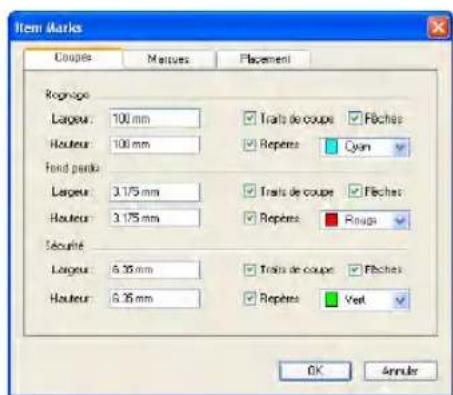Open the Marques tab
Screen dimensions: 453x395
(x=168, y=60)
